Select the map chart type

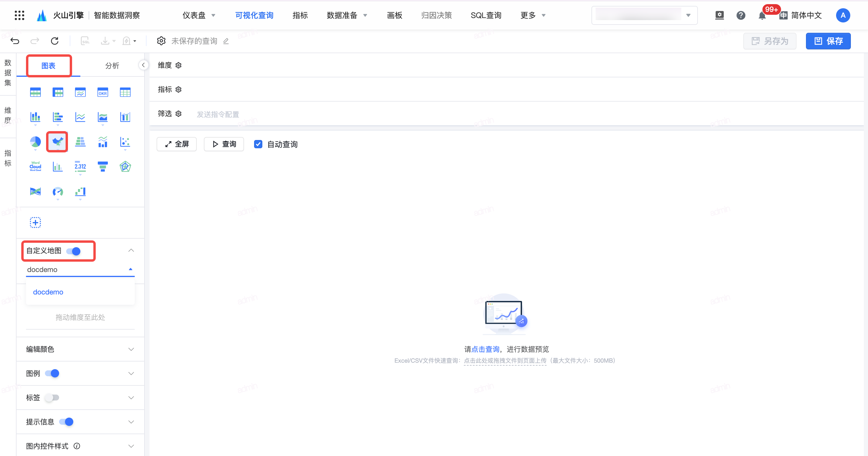(57, 142)
